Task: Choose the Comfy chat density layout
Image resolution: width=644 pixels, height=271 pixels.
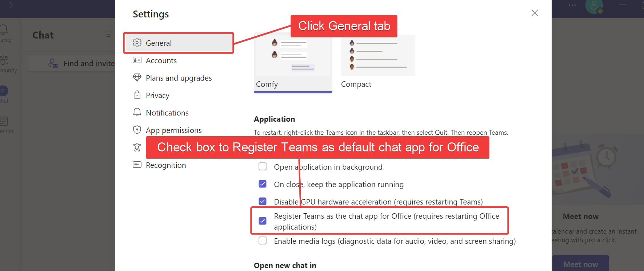Action: click(293, 63)
